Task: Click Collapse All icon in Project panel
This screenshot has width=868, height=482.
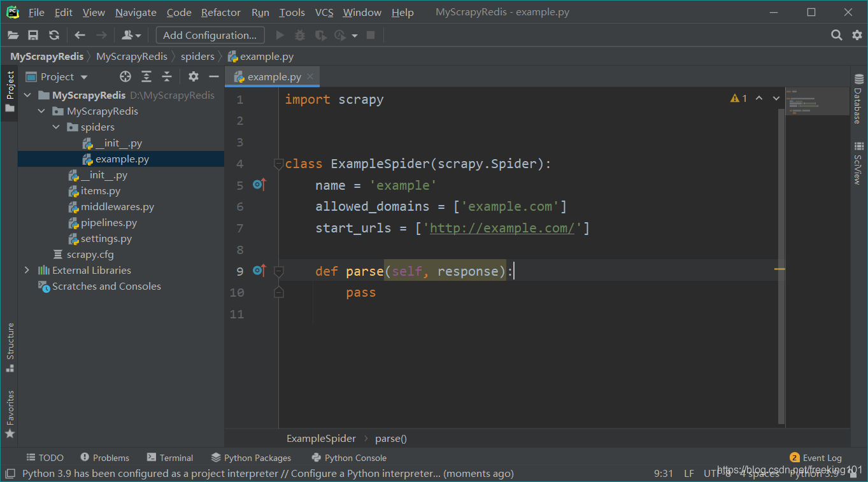Action: pyautogui.click(x=167, y=77)
